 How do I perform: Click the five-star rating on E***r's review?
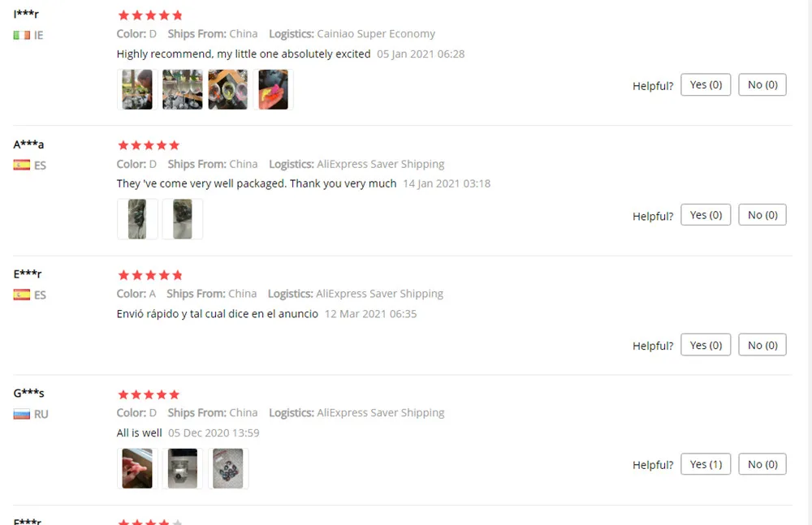[150, 275]
